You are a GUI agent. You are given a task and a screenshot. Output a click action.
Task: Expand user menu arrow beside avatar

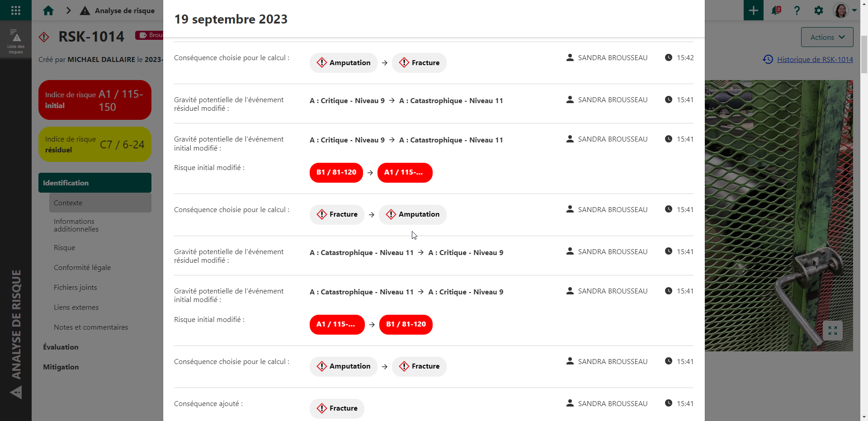point(854,10)
